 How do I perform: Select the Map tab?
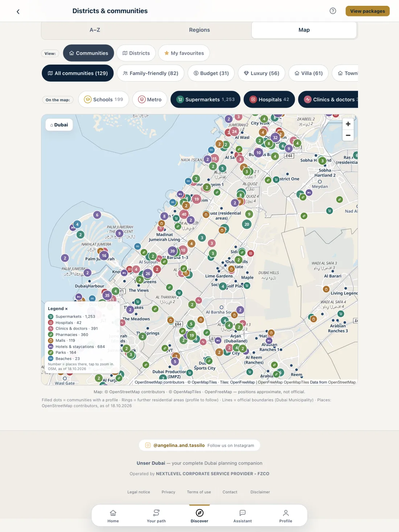coord(304,30)
